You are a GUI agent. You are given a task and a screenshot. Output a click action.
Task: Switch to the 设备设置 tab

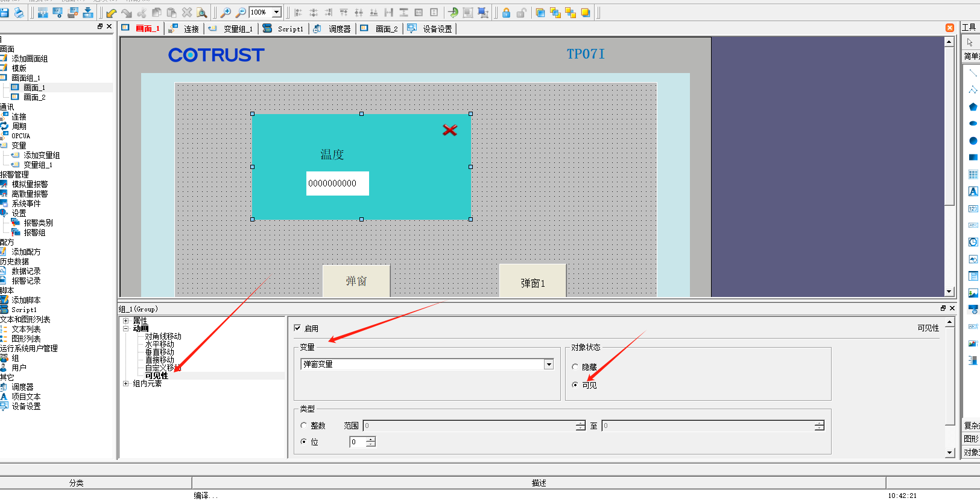click(x=430, y=28)
